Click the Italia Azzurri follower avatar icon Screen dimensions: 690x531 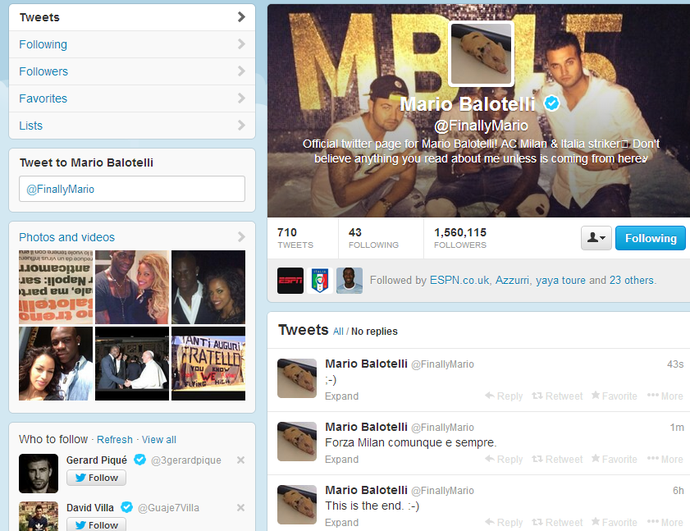point(320,281)
